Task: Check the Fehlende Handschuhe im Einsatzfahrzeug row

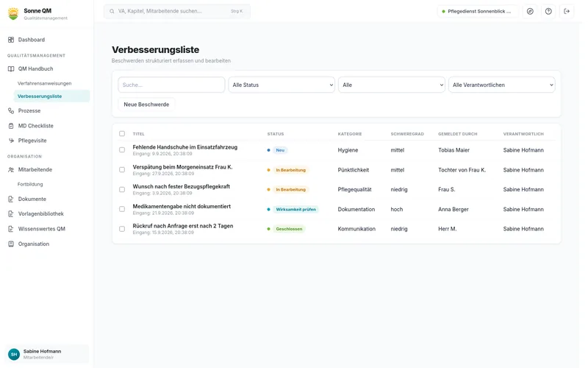Action: (x=122, y=150)
